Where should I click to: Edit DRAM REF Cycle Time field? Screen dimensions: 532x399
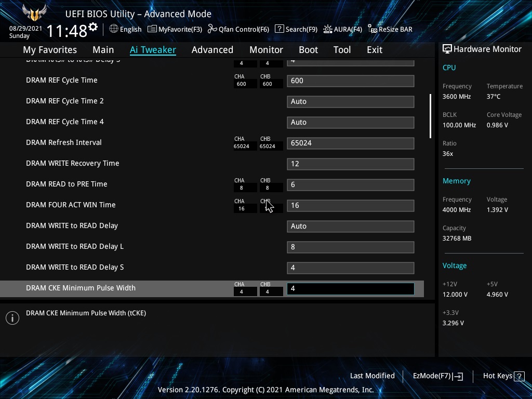(x=351, y=81)
